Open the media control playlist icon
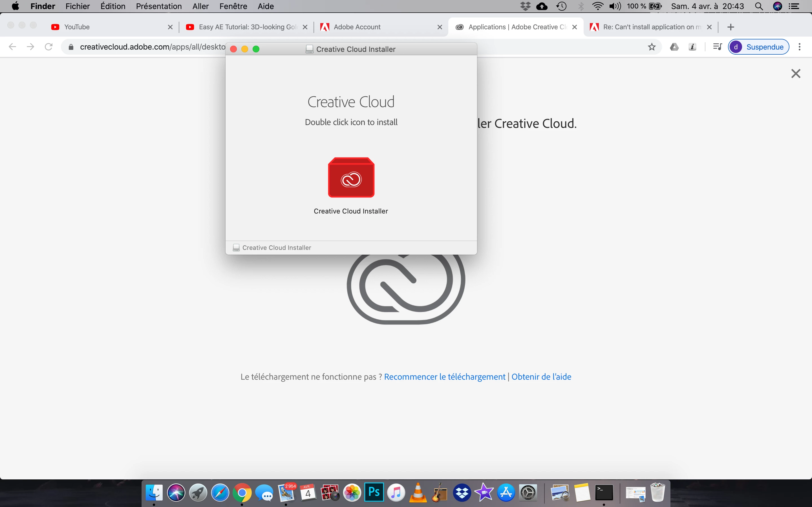The image size is (812, 507). click(717, 47)
